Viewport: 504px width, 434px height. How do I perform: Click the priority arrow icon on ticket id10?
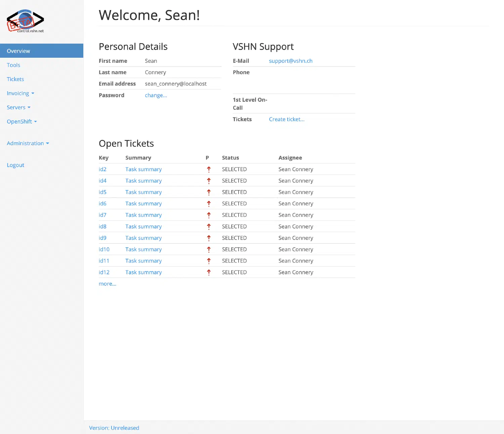coord(209,249)
